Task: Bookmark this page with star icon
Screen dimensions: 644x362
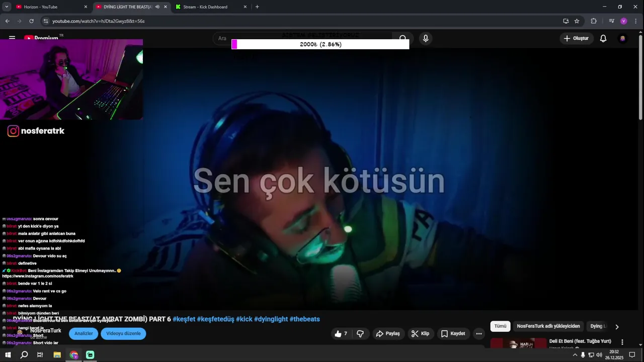Action: [577, 21]
